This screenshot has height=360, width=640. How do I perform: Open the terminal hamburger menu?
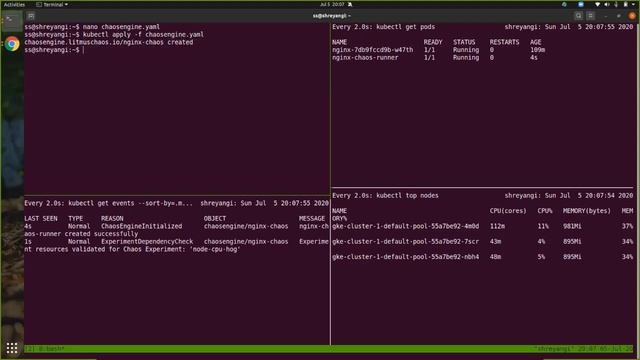pyautogui.click(x=591, y=16)
